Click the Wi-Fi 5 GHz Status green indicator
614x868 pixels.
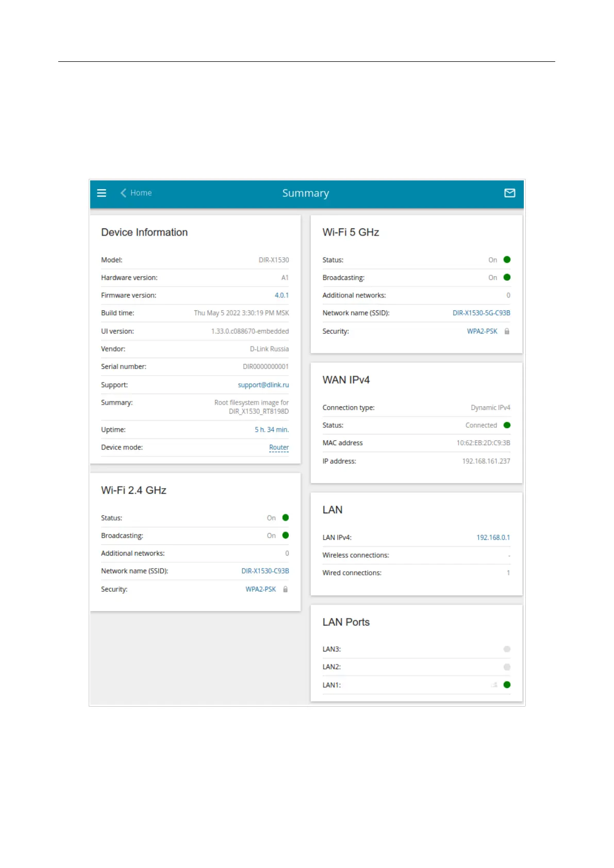tap(507, 260)
